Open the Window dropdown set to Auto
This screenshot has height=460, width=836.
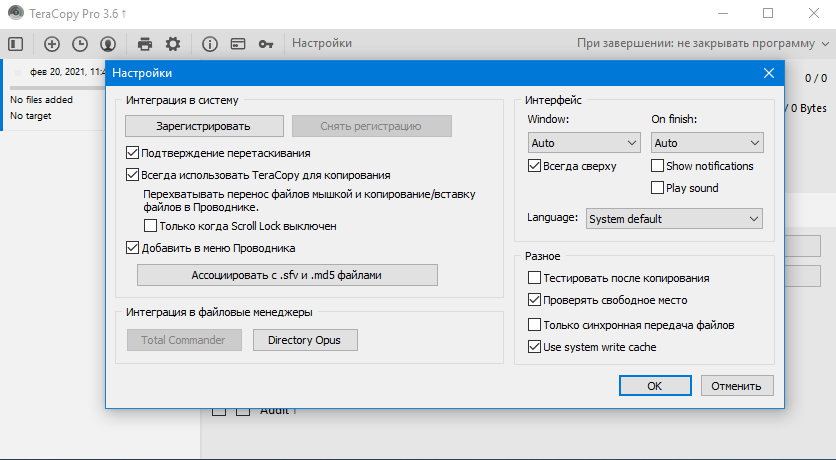point(583,143)
